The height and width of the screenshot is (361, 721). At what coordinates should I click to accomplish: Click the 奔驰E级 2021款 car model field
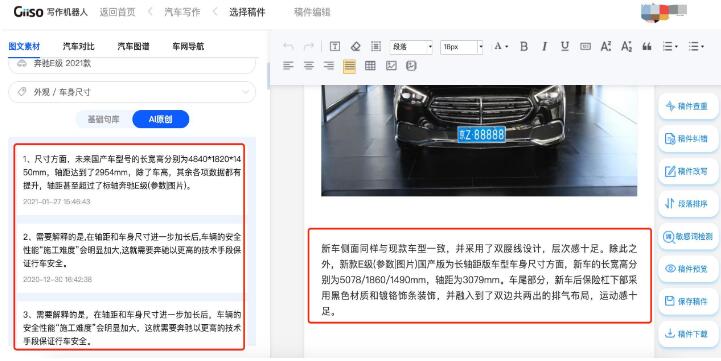(x=132, y=64)
